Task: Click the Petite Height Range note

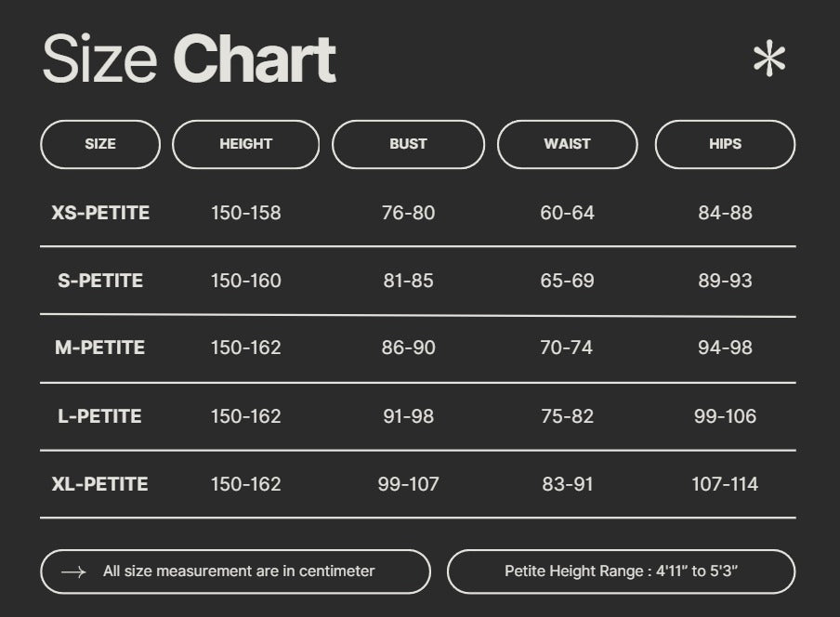Action: [x=621, y=571]
